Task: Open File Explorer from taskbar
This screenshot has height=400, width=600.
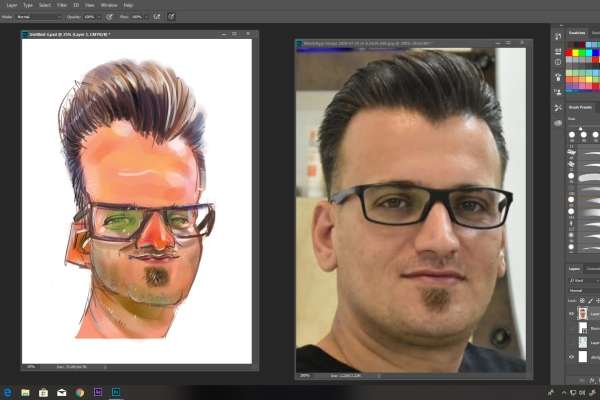Action: tap(25, 392)
